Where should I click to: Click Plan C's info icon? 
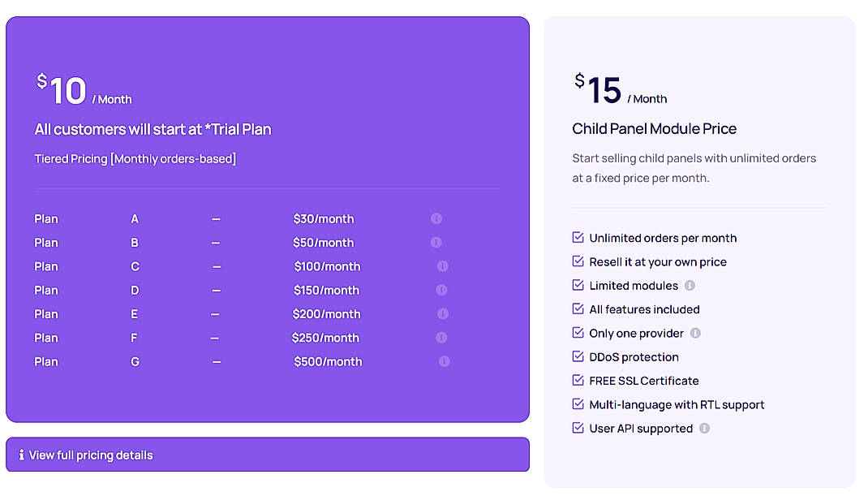(441, 265)
